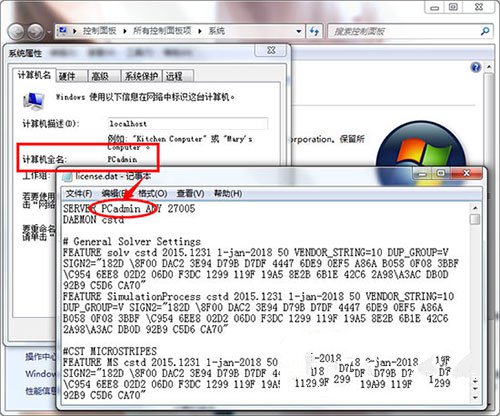Image resolution: width=500 pixels, height=416 pixels.
Task: Open the 帮助(H) menu in Notepad
Action: coord(228,194)
